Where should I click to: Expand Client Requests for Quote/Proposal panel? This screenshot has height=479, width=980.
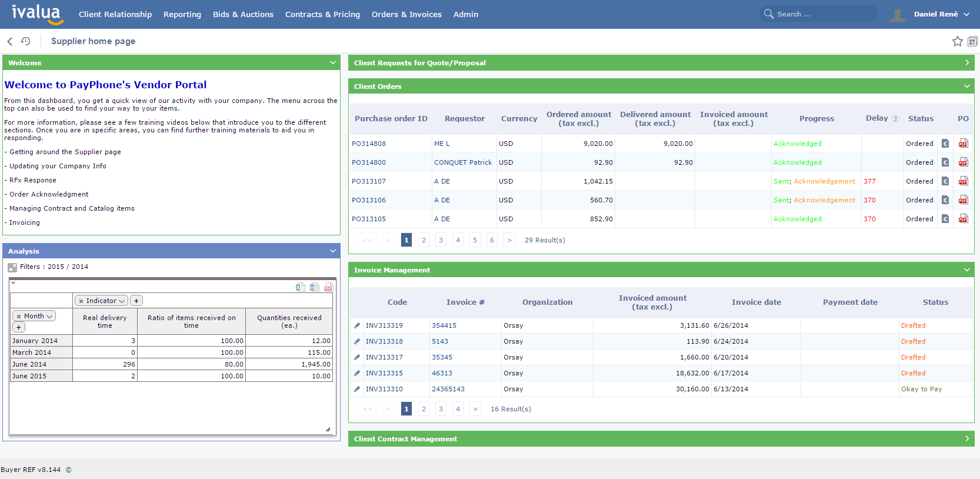click(967, 63)
